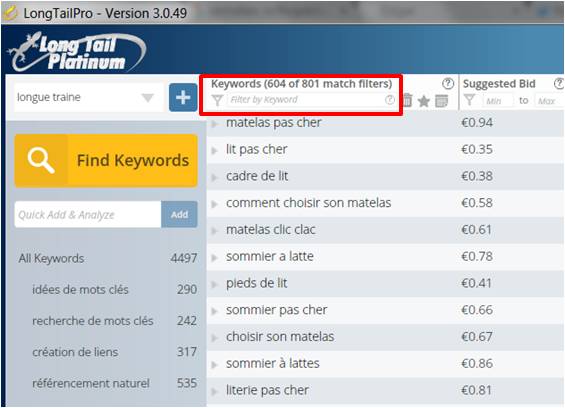Click the Quick Add & Analyze field
Screen dimensions: 565x408
tap(88, 214)
